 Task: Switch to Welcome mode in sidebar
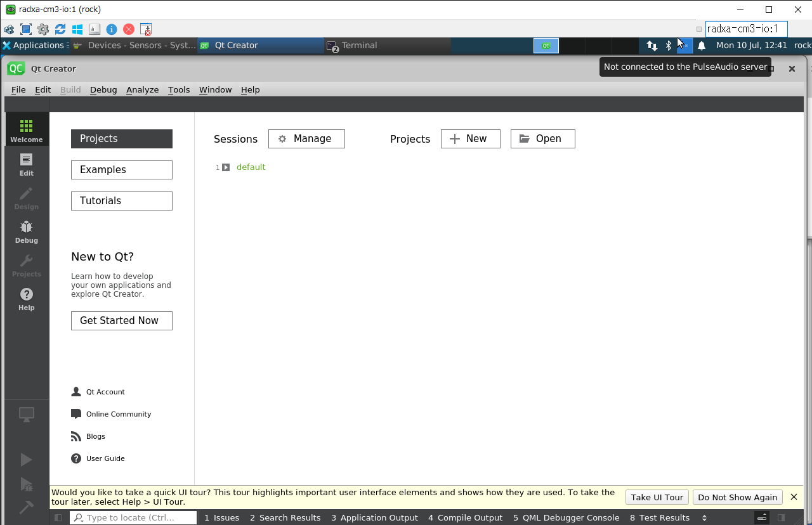point(26,130)
